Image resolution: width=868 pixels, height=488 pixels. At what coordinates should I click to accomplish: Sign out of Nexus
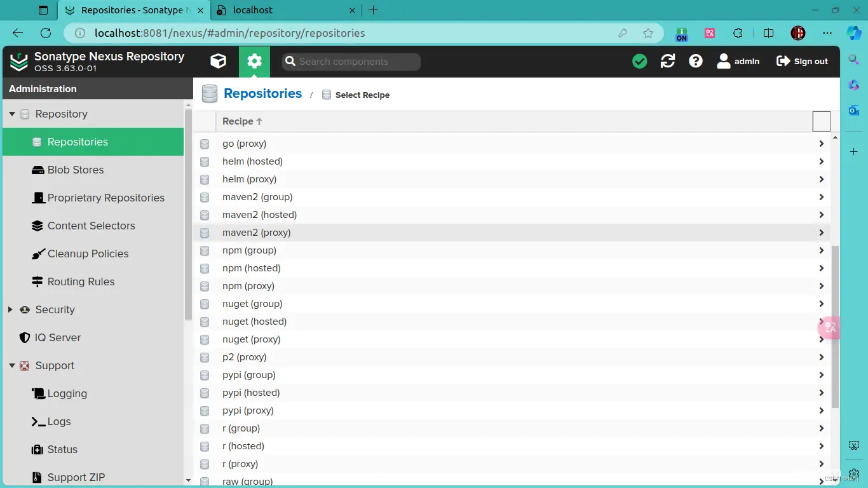tap(803, 61)
